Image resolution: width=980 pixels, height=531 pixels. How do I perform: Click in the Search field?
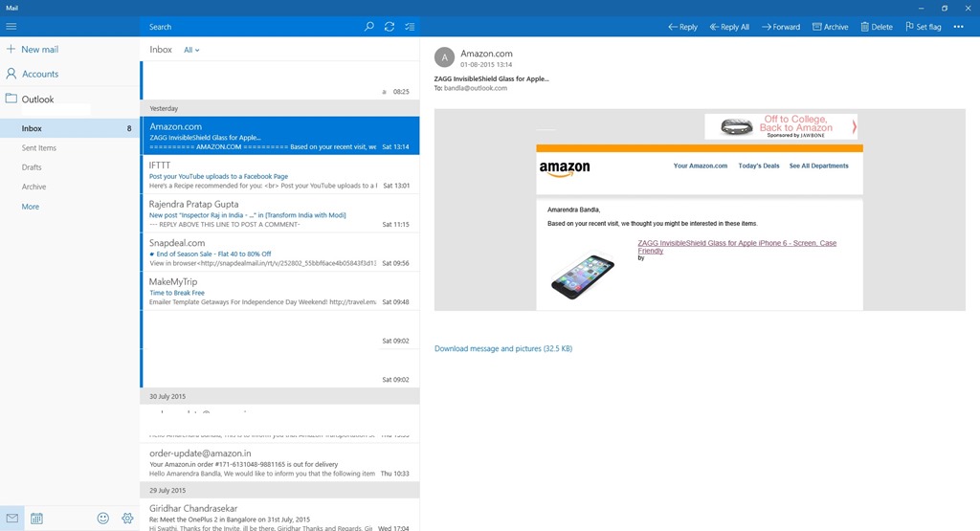(253, 26)
